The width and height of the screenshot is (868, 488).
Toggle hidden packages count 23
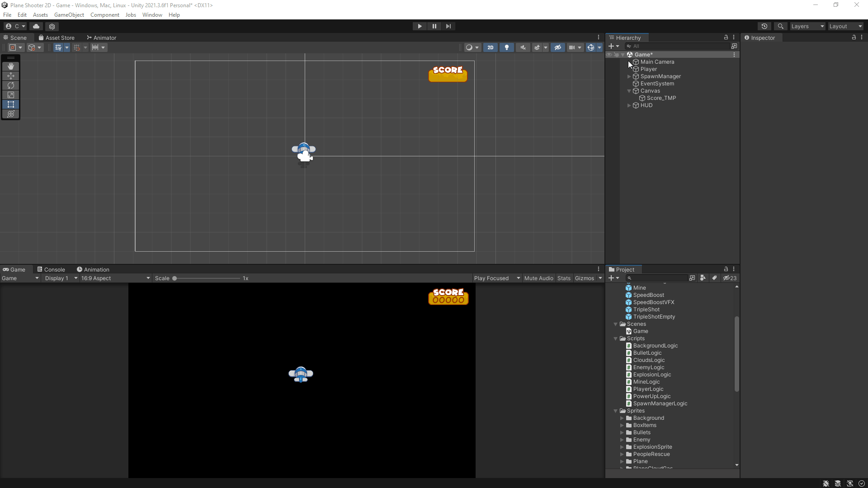(x=730, y=278)
